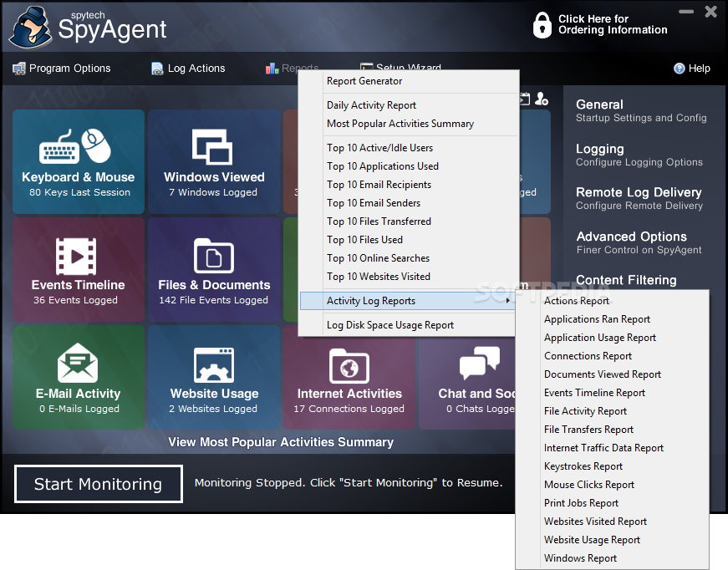Click the user filter icon
Viewport: 728px width, 570px height.
coord(542,99)
